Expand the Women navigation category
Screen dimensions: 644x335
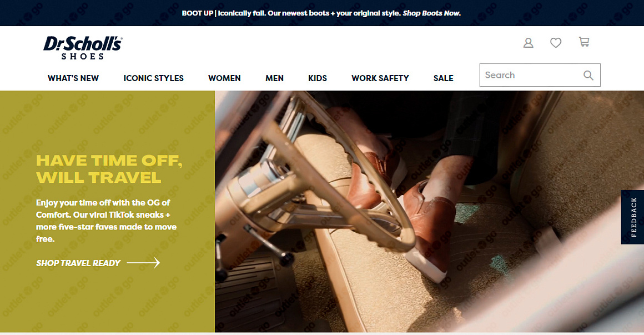[224, 78]
